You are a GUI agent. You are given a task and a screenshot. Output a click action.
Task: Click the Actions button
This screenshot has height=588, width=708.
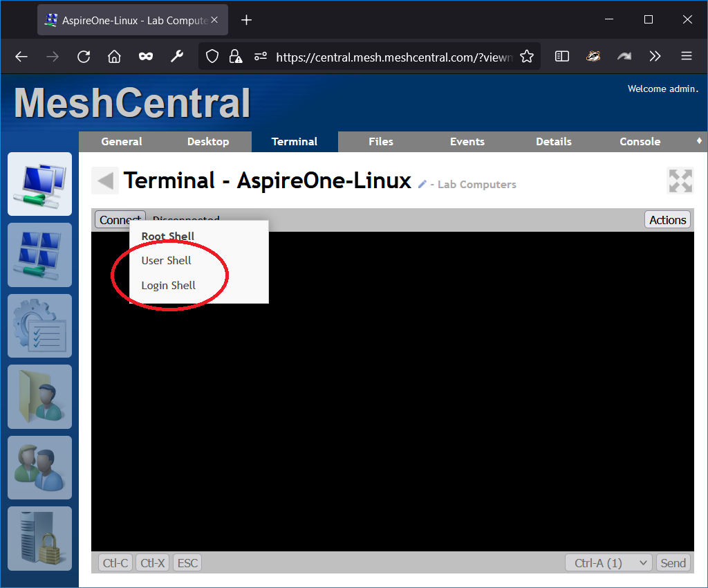point(667,219)
